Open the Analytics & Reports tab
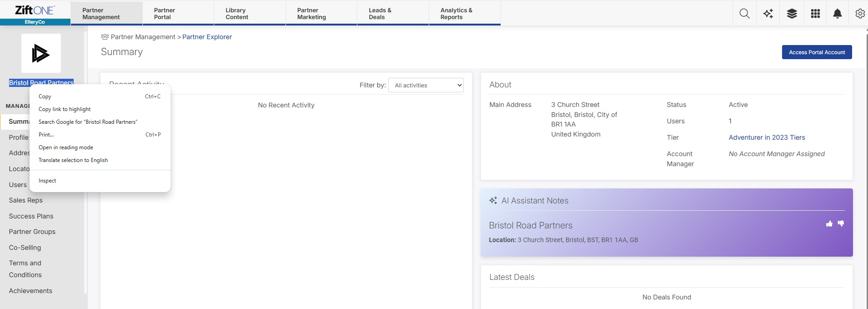This screenshot has height=309, width=868. (465, 14)
